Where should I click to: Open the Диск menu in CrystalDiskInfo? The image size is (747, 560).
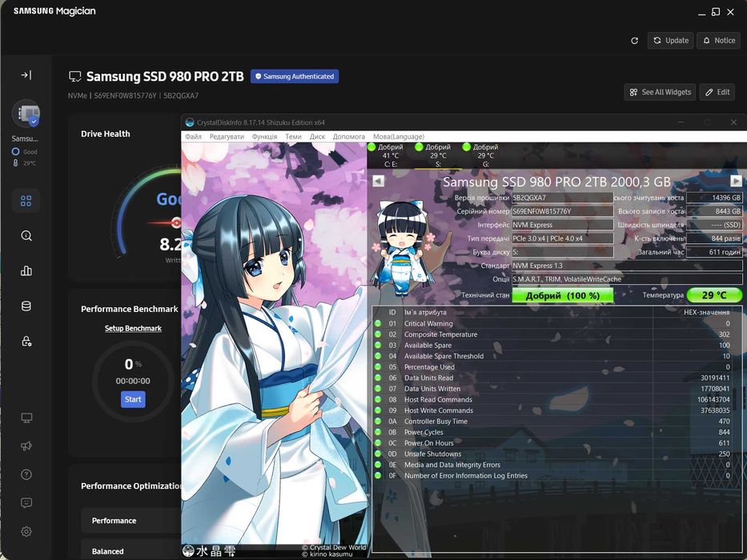[x=317, y=137]
